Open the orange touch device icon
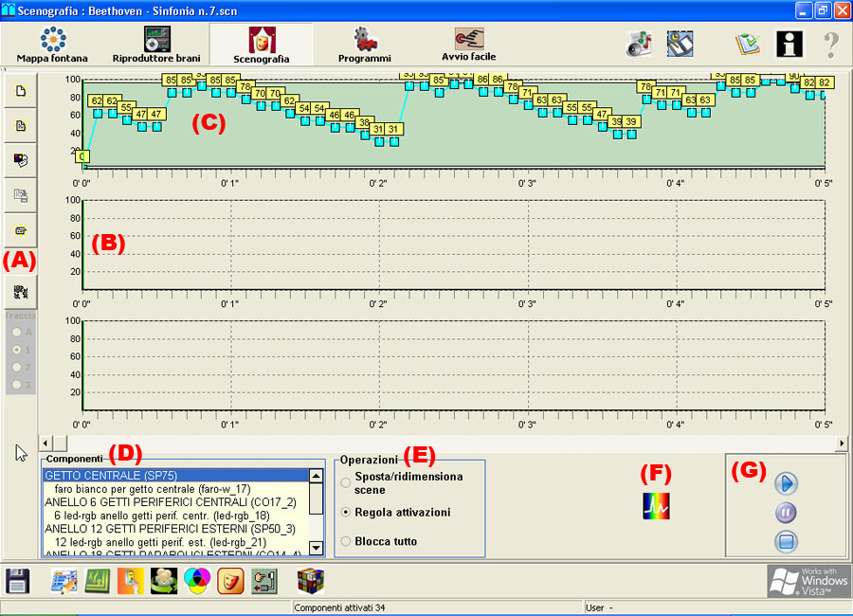 click(x=131, y=581)
